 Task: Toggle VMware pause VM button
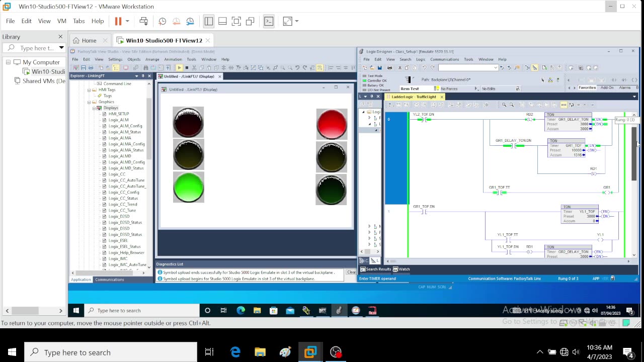point(118,21)
